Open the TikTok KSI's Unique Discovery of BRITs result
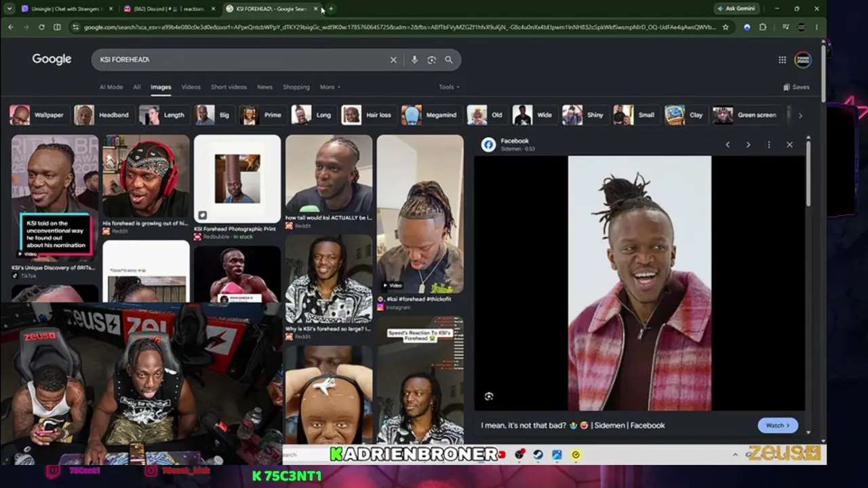Viewport: 868px width, 488px height. click(x=54, y=207)
